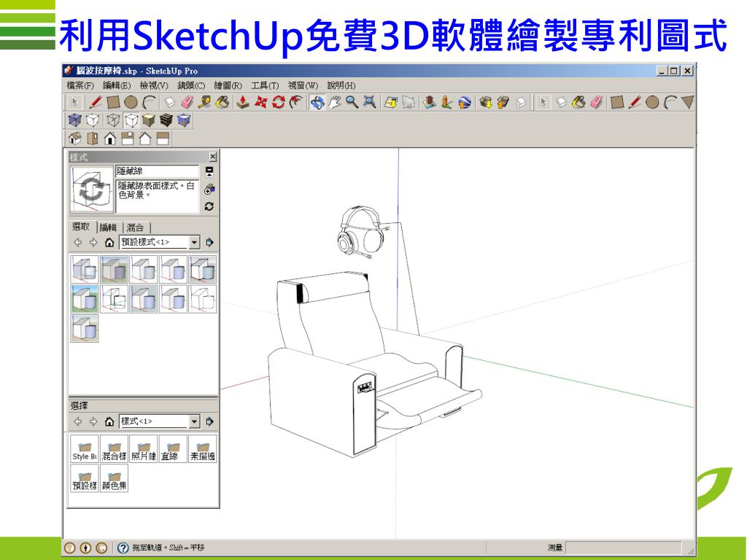Select the pencil Line tool in left toolbar
Screen dimensions: 747x560
tap(96, 102)
